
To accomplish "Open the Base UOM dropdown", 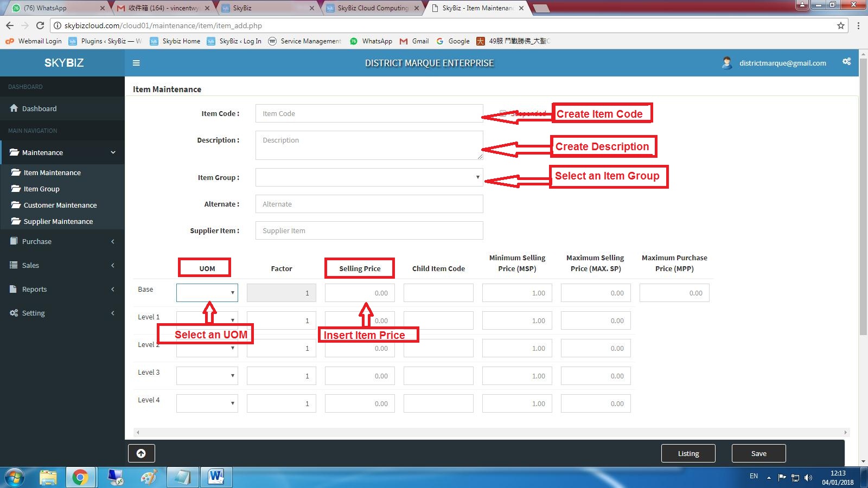I will (207, 293).
